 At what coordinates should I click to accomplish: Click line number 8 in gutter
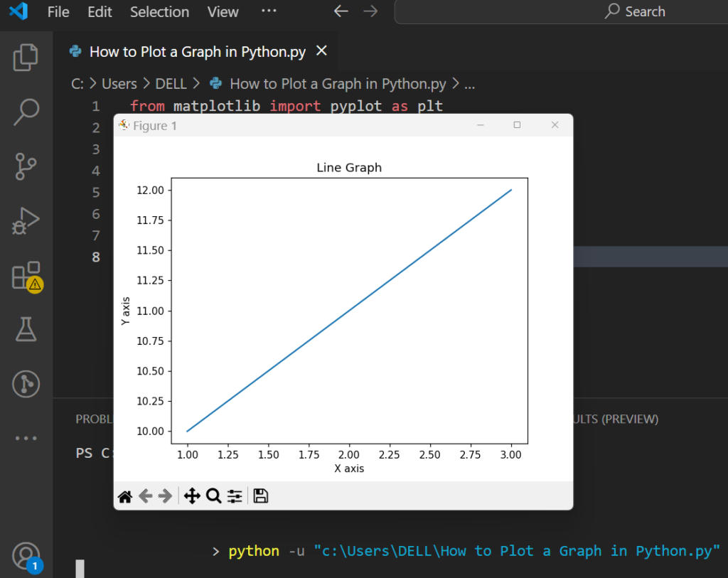pyautogui.click(x=96, y=257)
